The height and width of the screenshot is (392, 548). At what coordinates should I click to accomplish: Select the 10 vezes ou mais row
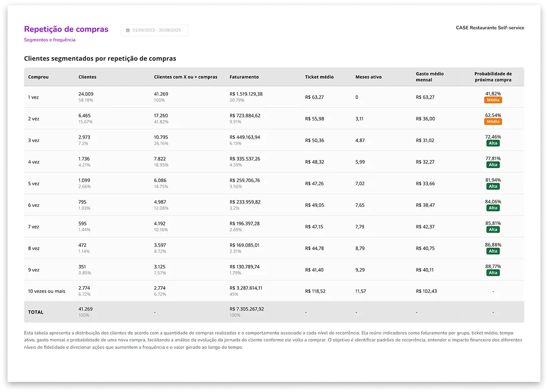[47, 291]
